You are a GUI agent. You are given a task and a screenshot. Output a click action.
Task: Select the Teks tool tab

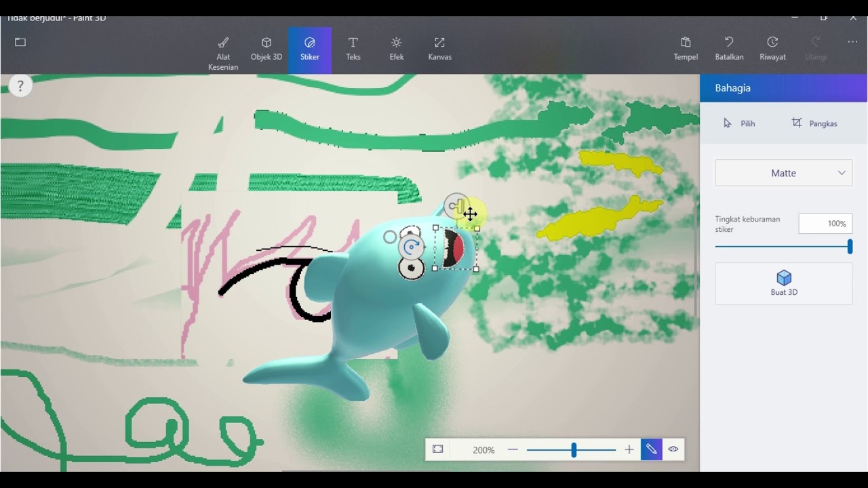[353, 51]
